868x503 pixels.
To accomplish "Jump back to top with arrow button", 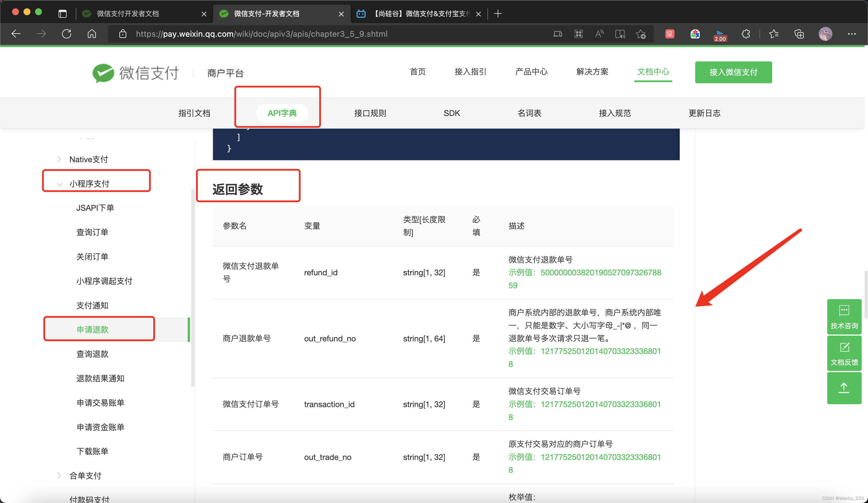I will [844, 388].
